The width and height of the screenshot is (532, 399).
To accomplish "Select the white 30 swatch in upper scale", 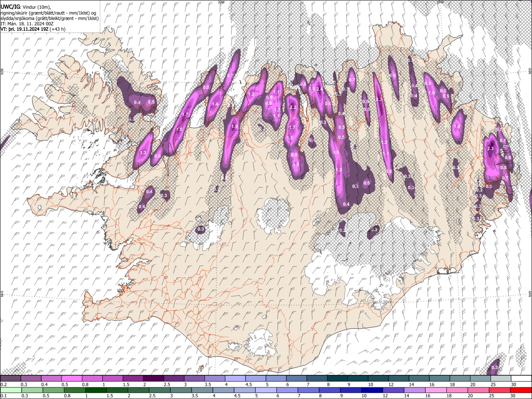I will [521, 378].
